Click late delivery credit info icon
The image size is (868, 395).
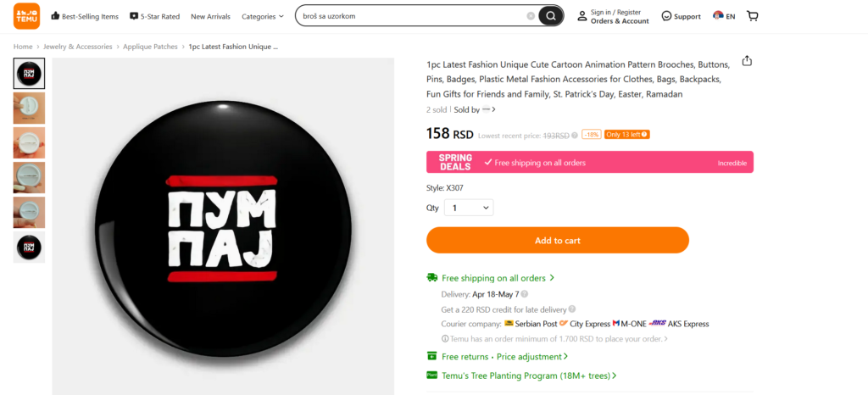pyautogui.click(x=572, y=309)
